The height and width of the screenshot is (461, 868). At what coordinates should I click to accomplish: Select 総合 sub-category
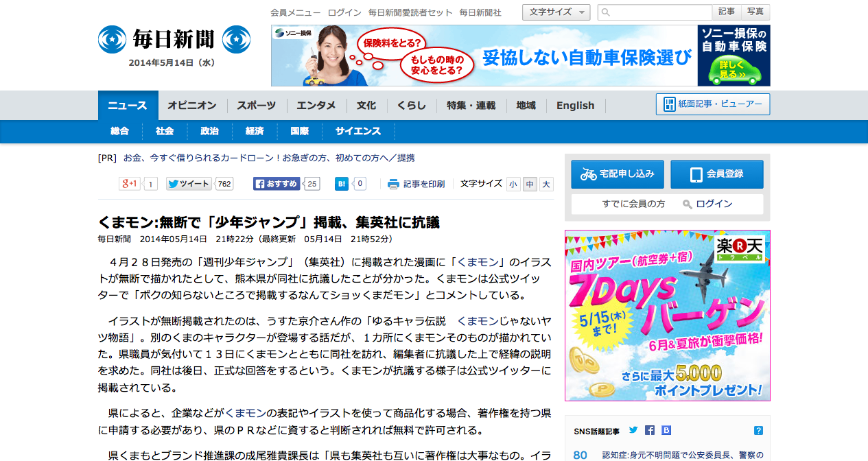pos(119,131)
